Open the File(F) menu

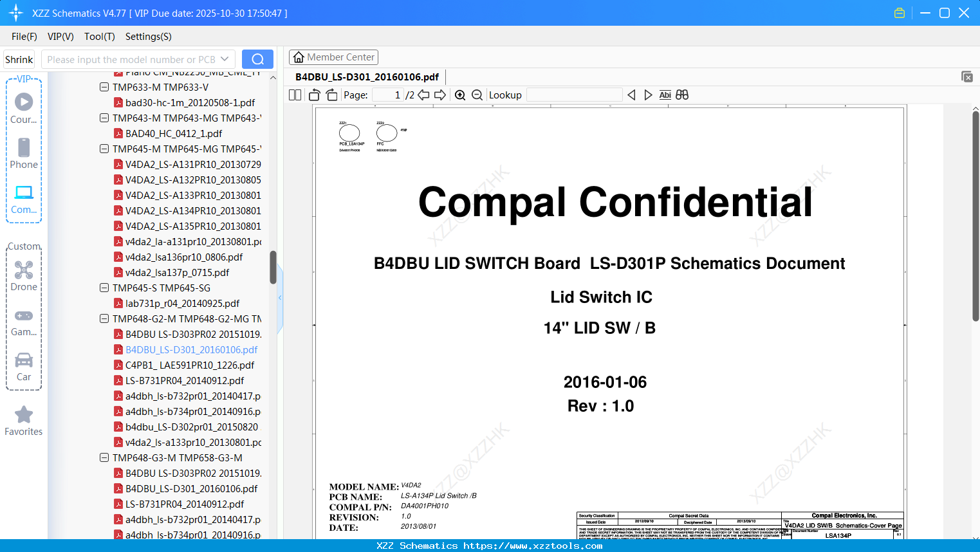24,37
